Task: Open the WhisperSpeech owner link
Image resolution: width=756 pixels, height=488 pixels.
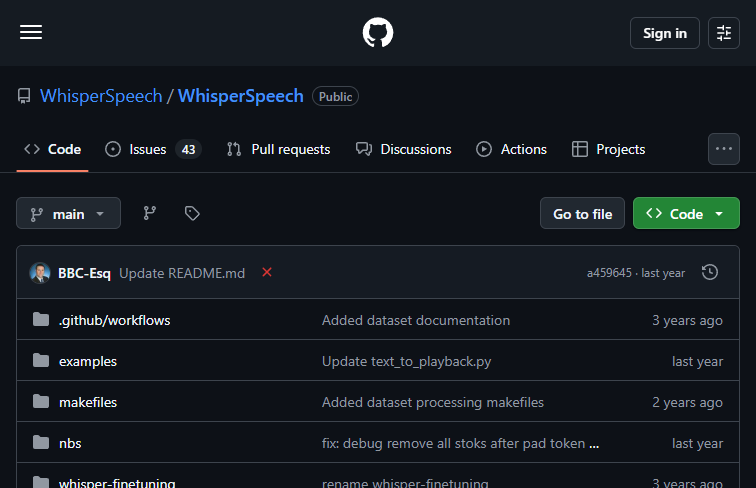Action: click(x=101, y=96)
